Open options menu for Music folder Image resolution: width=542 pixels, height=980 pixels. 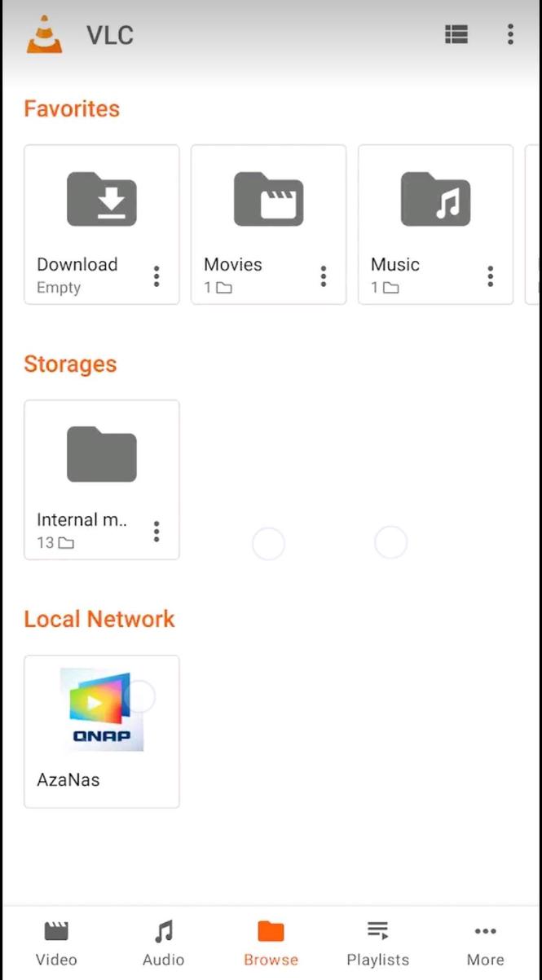pos(490,276)
